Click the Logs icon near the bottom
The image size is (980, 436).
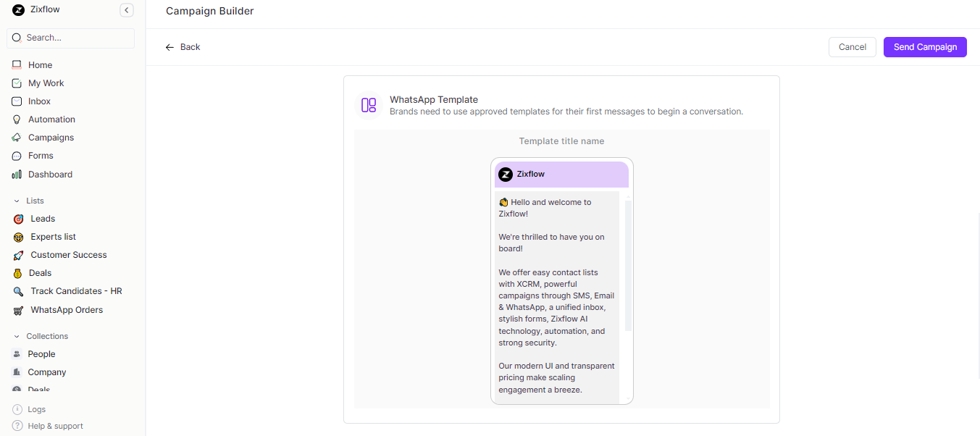pos(17,409)
